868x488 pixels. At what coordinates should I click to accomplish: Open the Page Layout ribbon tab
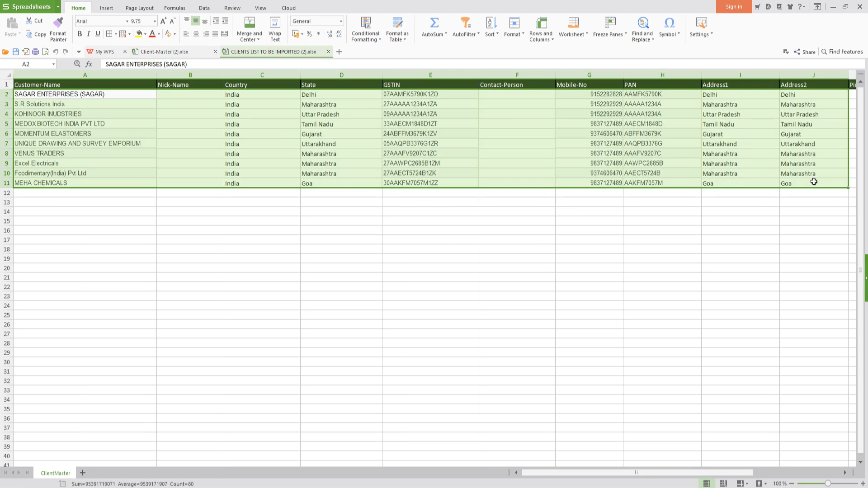pos(140,8)
